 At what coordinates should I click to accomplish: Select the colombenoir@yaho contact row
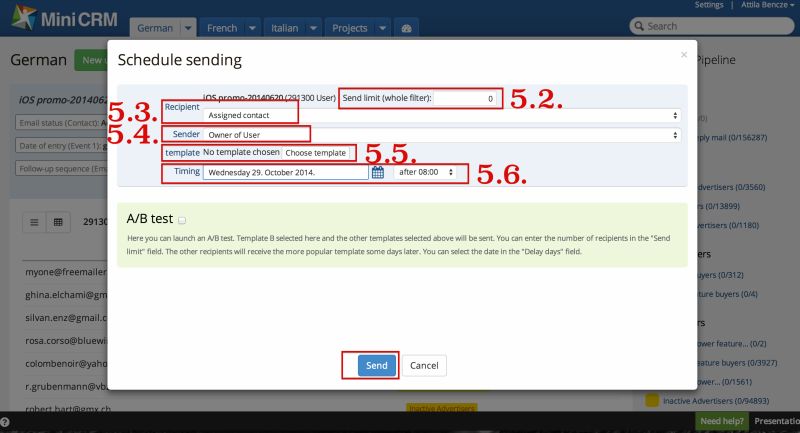click(66, 364)
